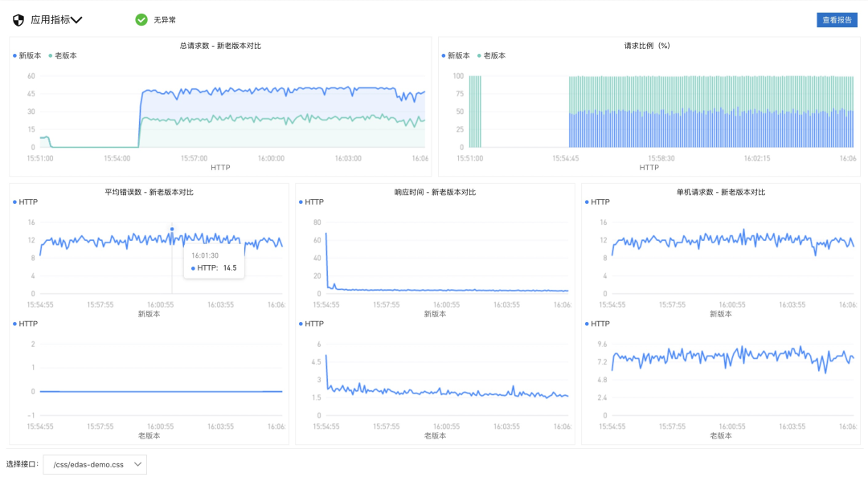The height and width of the screenshot is (481, 868).
Task: Click the highlighted data point at 16:01:30
Action: click(x=172, y=229)
